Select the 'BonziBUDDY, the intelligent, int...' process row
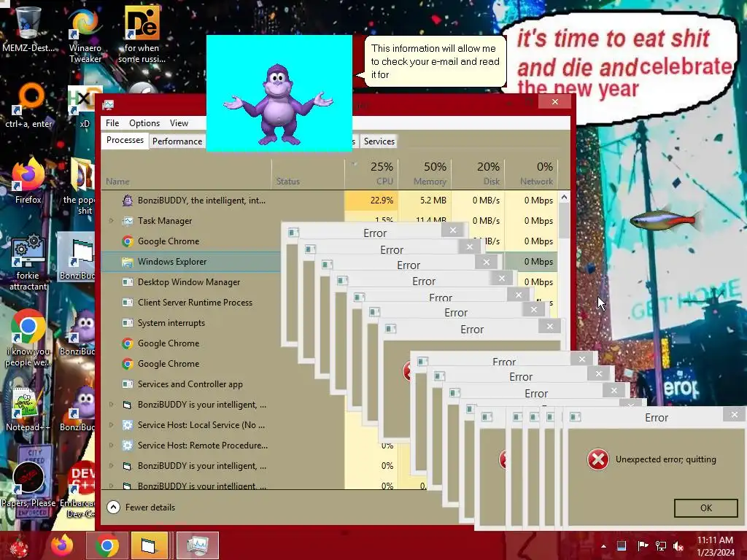The width and height of the screenshot is (747, 560). pos(330,201)
